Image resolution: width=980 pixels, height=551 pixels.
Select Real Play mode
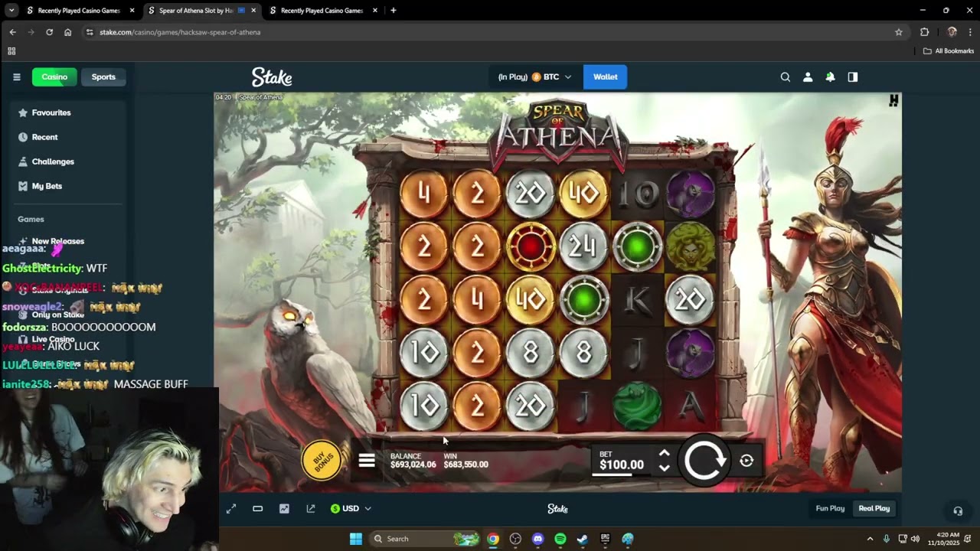(x=874, y=508)
